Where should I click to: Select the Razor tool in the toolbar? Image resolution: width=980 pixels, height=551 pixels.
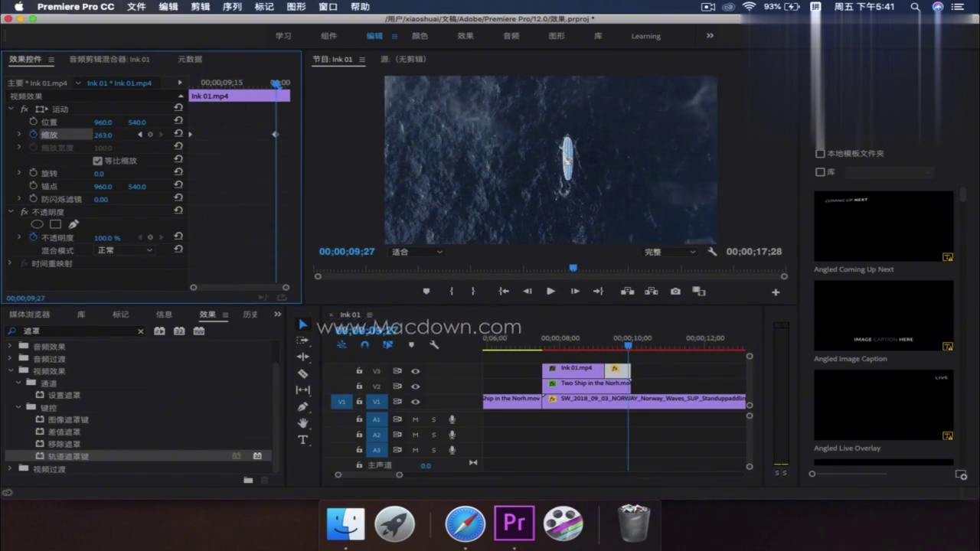(x=303, y=373)
